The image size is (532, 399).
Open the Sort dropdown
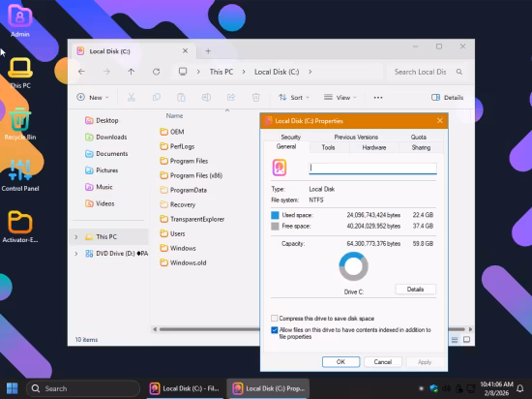coord(293,98)
